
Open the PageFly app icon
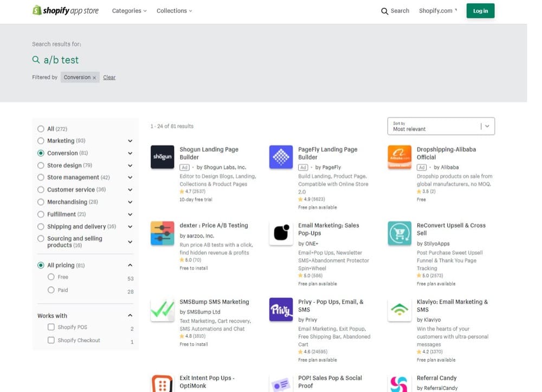281,157
